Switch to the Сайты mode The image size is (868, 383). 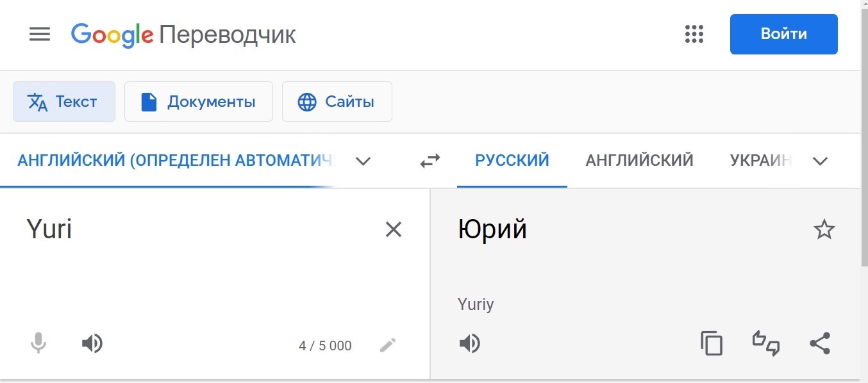pos(337,102)
